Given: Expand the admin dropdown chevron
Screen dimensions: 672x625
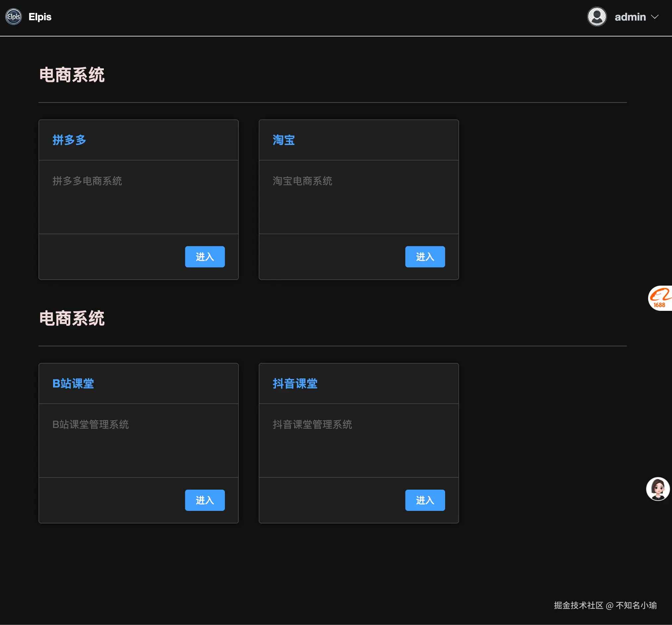Looking at the screenshot, I should point(655,17).
